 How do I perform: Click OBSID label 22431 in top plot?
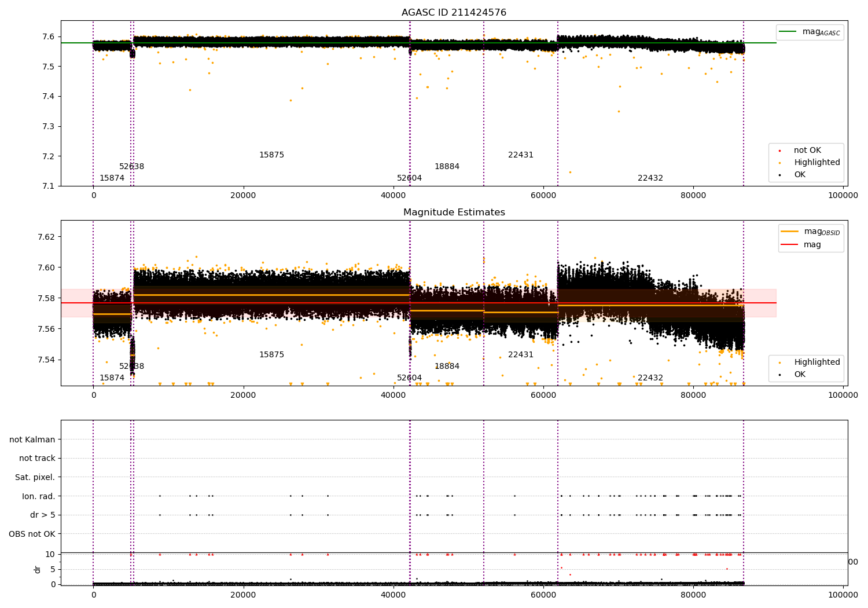(521, 155)
